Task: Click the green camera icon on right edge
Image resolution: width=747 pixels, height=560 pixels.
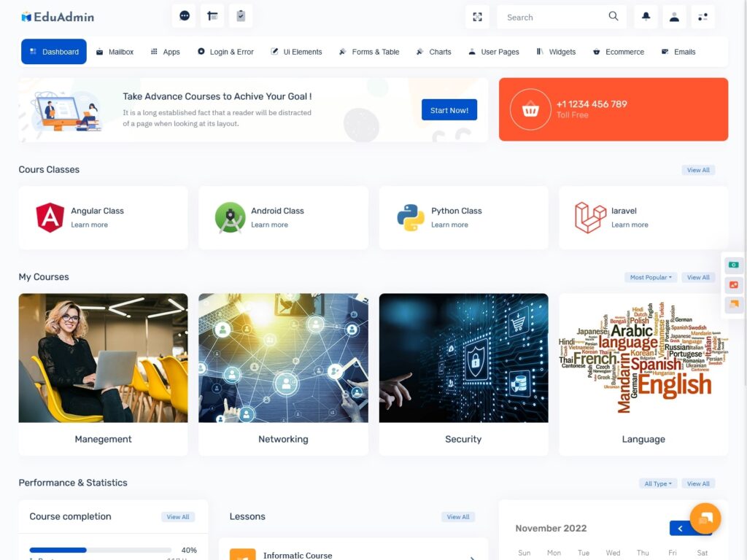Action: pos(733,265)
